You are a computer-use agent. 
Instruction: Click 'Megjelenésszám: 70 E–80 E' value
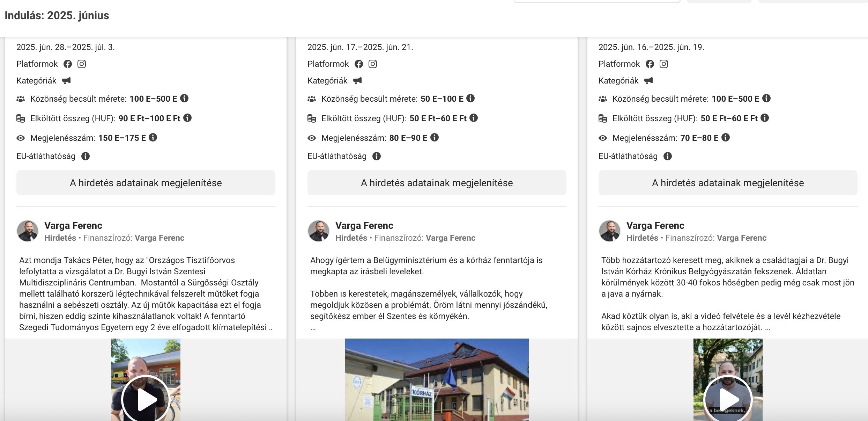(x=699, y=138)
